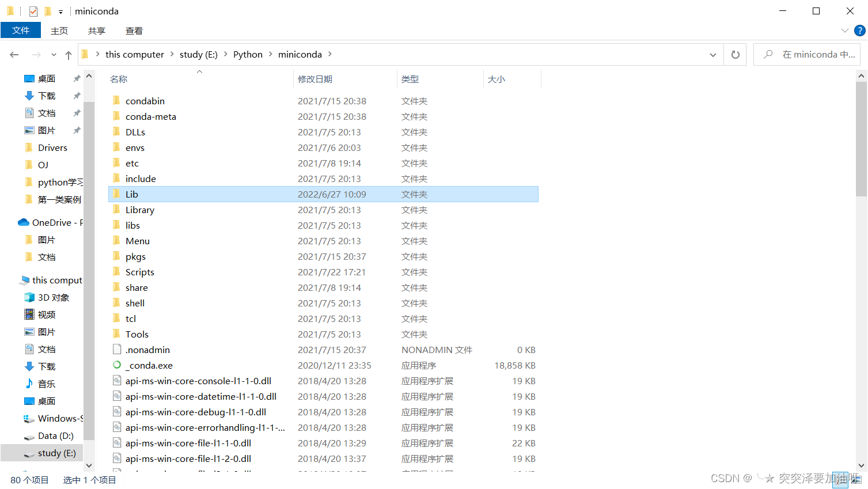Switch to the 共享 ribbon tab
The width and height of the screenshot is (868, 489).
[x=97, y=31]
